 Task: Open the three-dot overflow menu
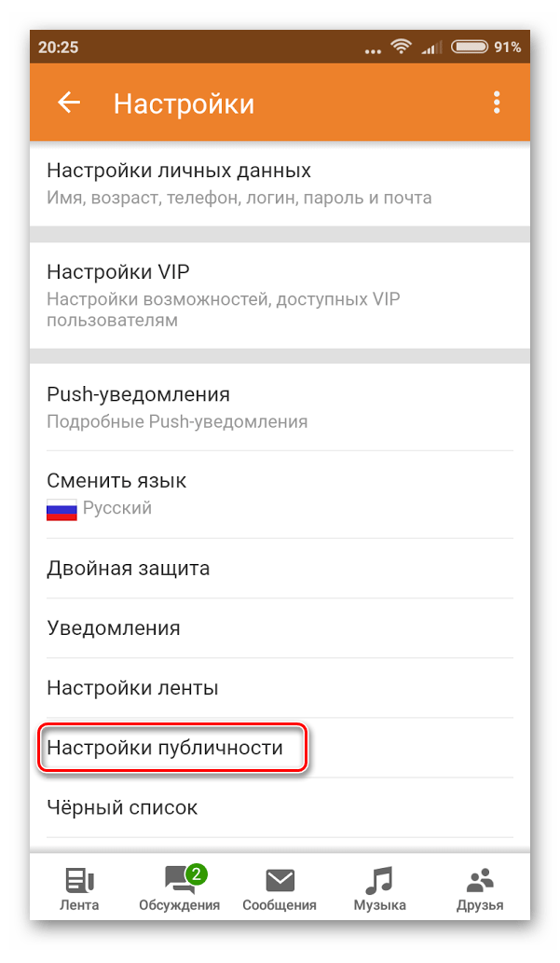tap(496, 103)
